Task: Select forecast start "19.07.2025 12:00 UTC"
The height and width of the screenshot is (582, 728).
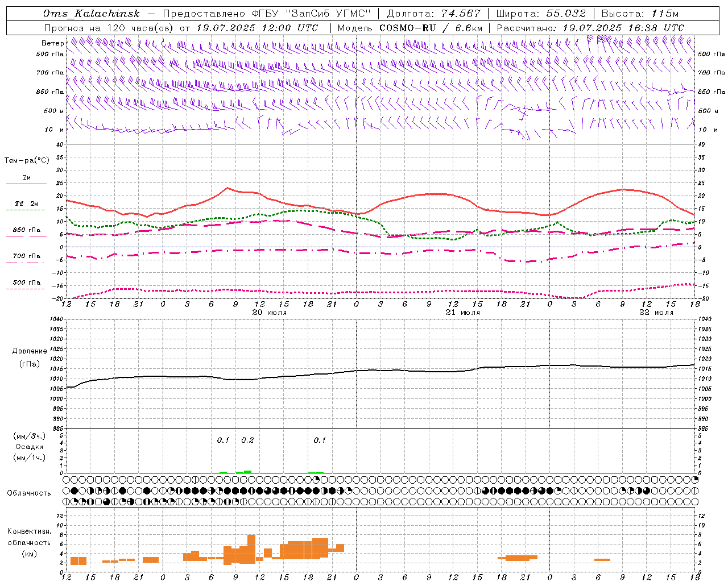Action: click(257, 28)
